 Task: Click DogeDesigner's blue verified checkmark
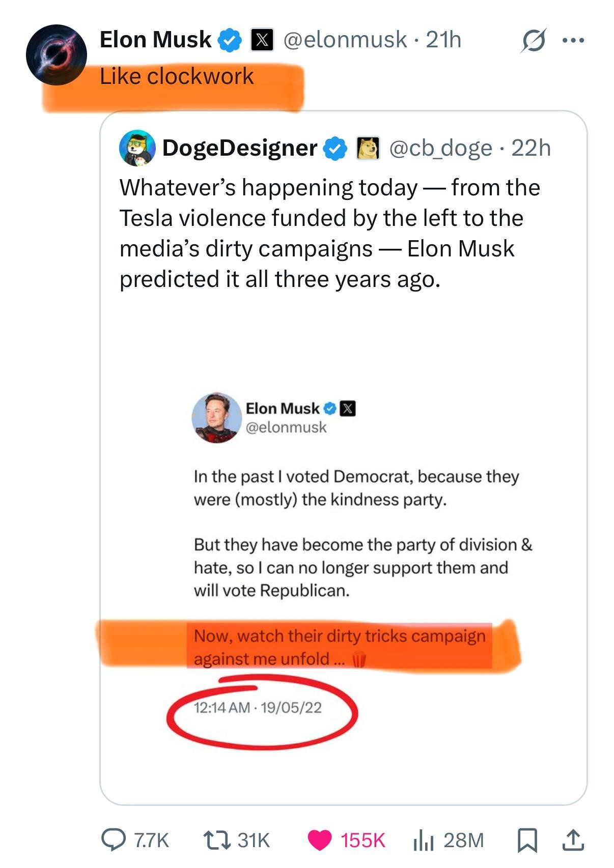click(336, 149)
